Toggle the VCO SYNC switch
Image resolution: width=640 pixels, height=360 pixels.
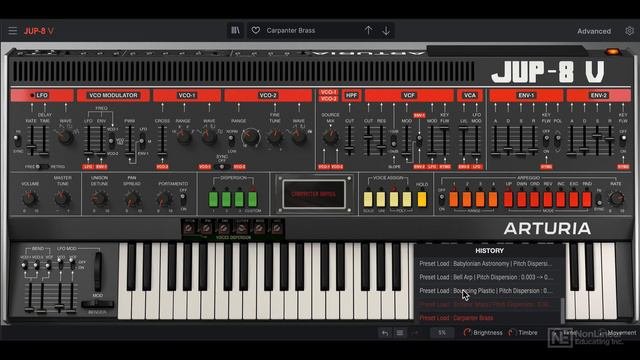coord(222,167)
